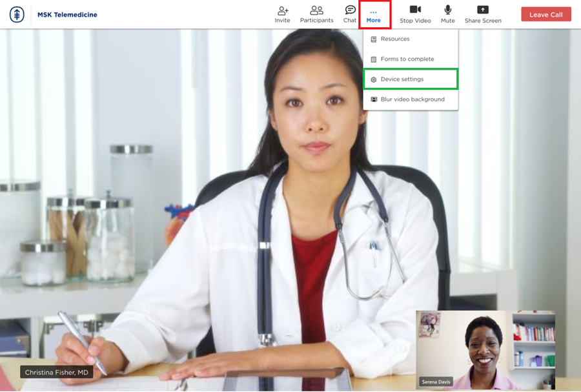The height and width of the screenshot is (392, 581).
Task: Click the Share Screen icon
Action: pyautogui.click(x=482, y=10)
